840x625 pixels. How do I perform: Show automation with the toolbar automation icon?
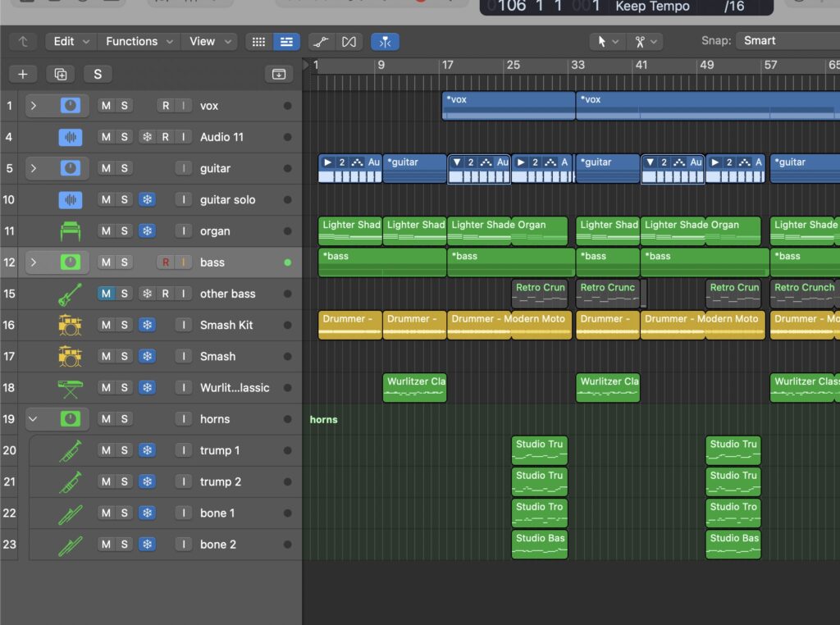321,41
